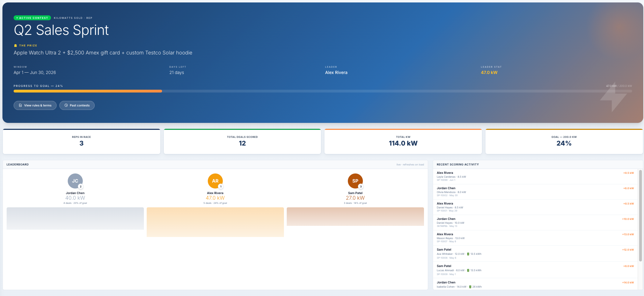Click the AR avatar for Alex Rivera
This screenshot has width=644, height=296.
point(215,181)
